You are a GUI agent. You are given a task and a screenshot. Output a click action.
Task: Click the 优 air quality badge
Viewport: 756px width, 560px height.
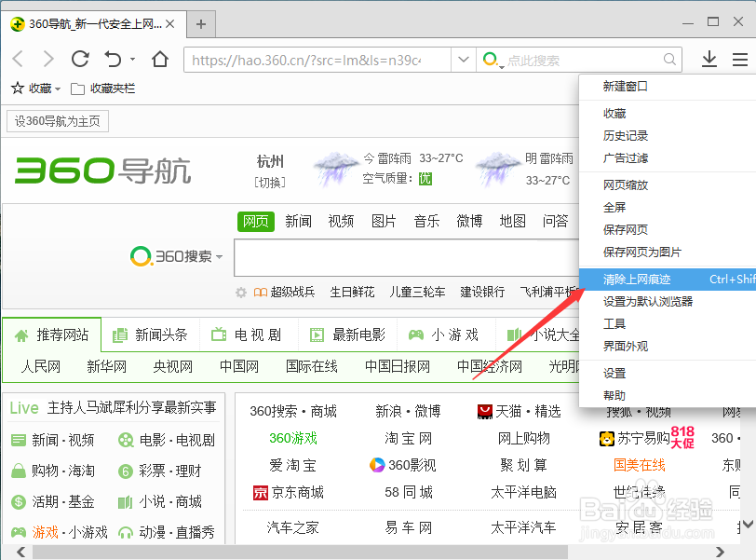[x=425, y=179]
